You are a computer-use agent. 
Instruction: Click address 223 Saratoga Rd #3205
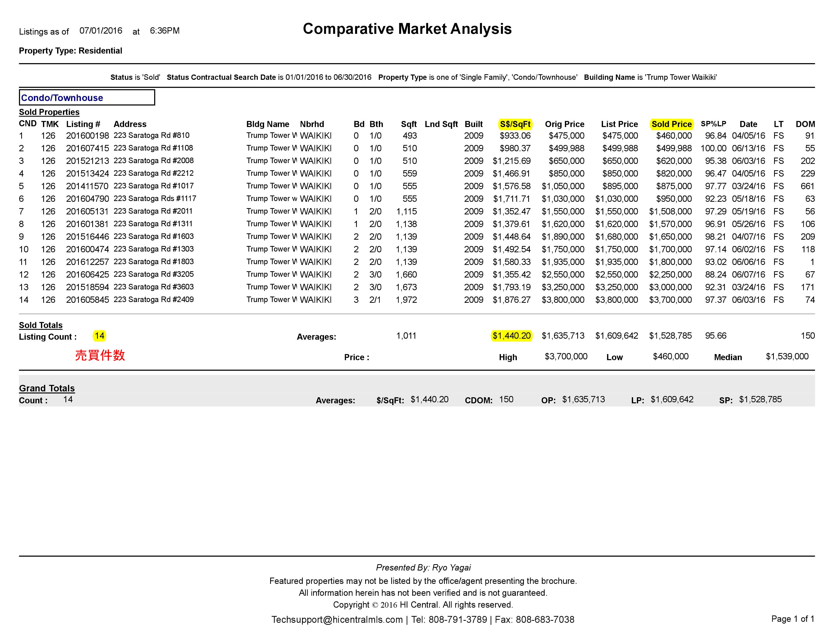[153, 274]
